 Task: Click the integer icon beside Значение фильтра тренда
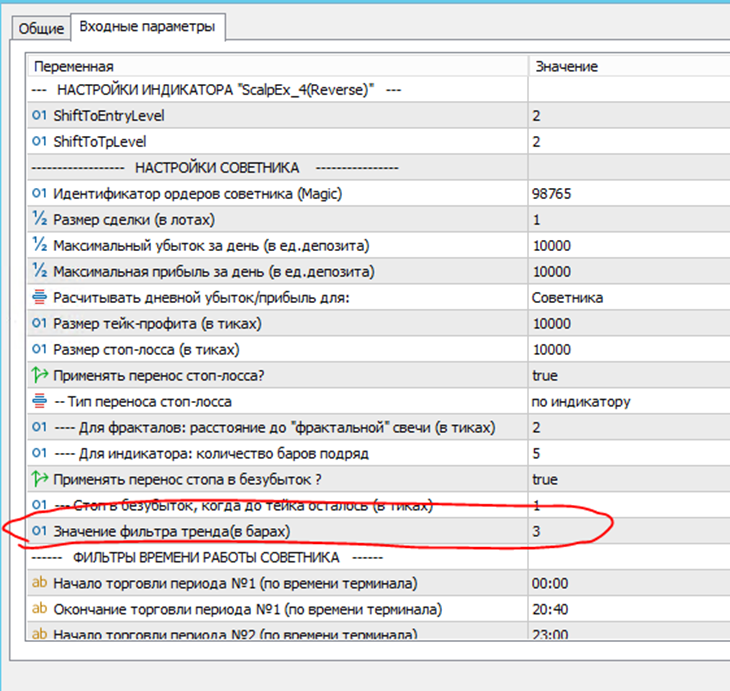pos(40,531)
